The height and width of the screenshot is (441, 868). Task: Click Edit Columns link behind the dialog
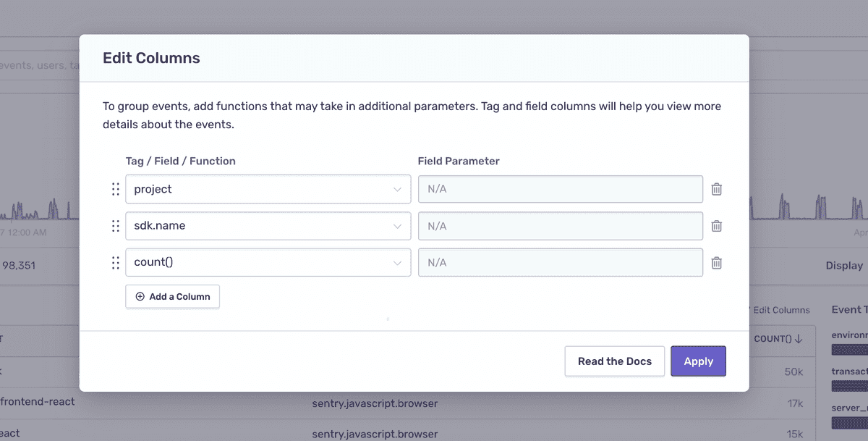point(780,310)
